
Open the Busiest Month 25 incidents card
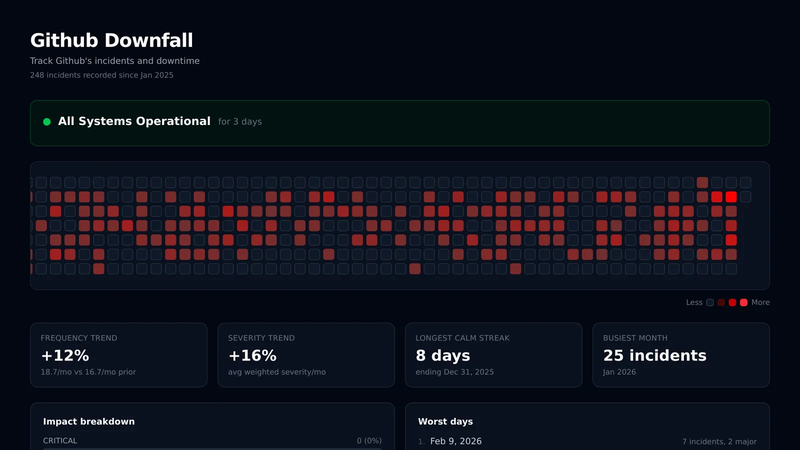point(681,355)
